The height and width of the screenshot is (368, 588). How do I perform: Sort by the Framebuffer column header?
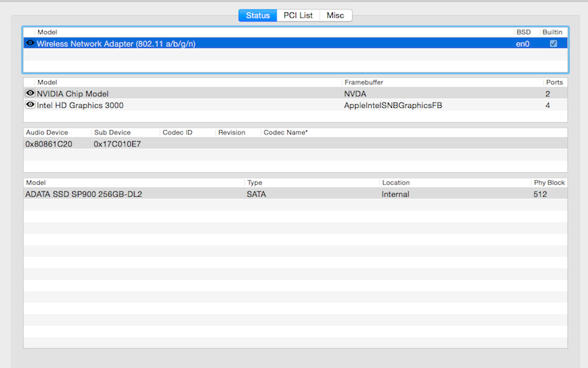point(364,82)
